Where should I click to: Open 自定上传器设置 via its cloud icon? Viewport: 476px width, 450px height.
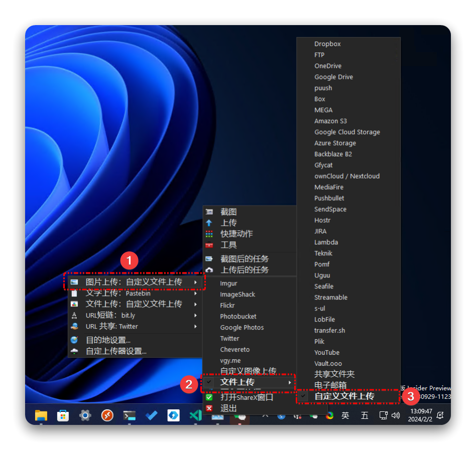point(74,351)
